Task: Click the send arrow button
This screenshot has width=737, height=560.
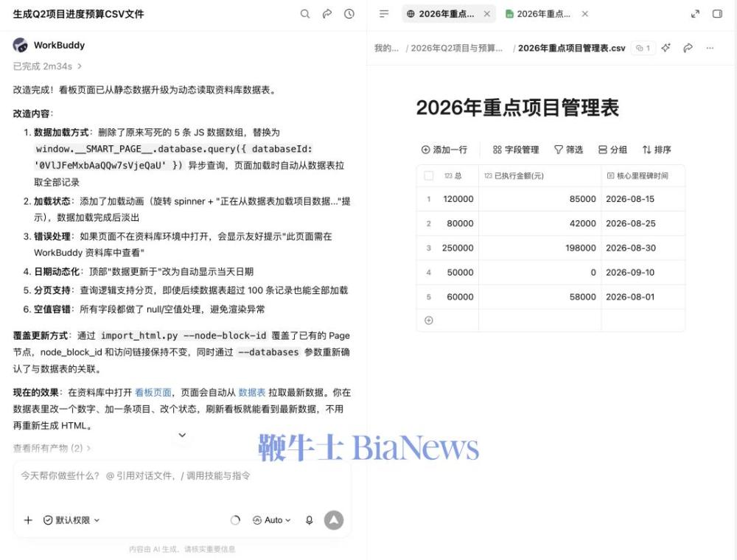Action: tap(334, 520)
